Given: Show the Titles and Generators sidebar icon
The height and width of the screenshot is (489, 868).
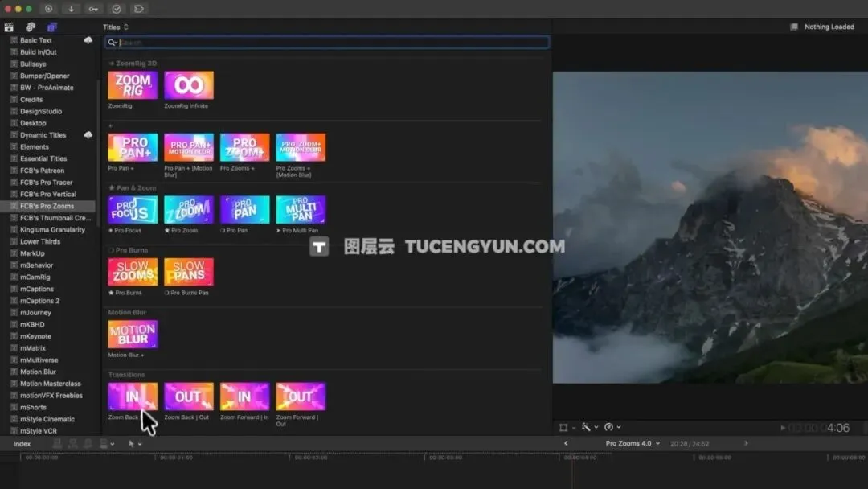Looking at the screenshot, I should coord(52,27).
